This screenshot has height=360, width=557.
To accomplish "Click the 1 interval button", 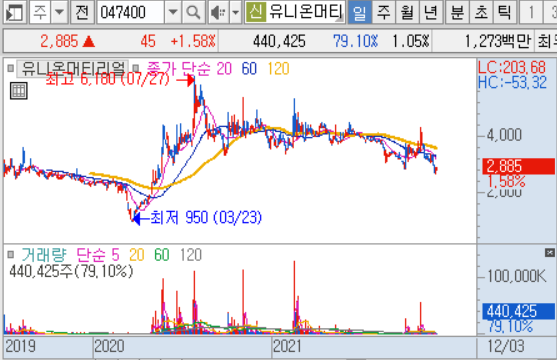I will tap(531, 12).
